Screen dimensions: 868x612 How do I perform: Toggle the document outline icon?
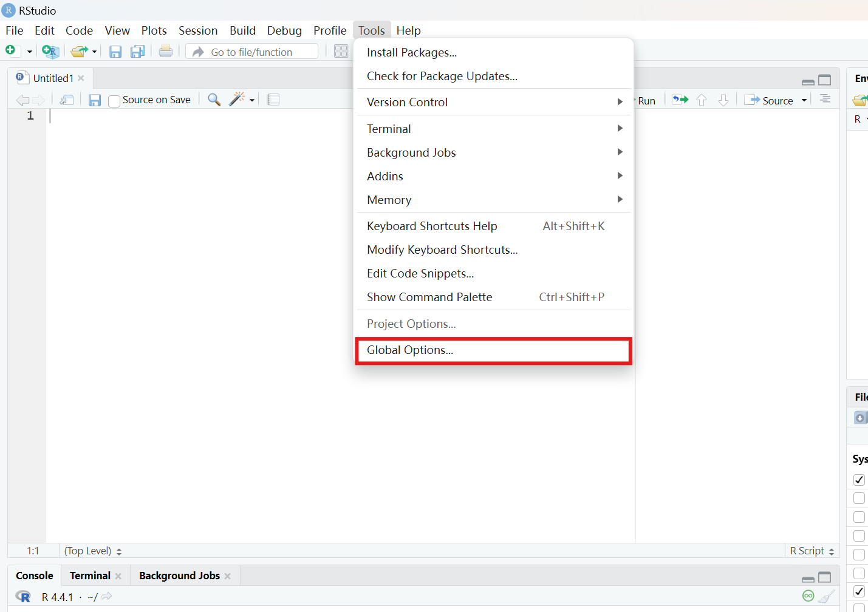825,98
